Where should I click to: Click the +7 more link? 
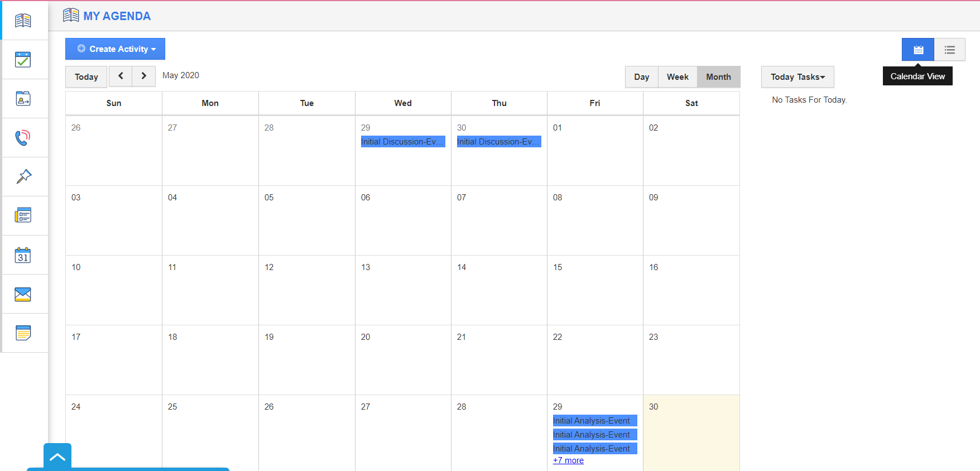click(568, 460)
